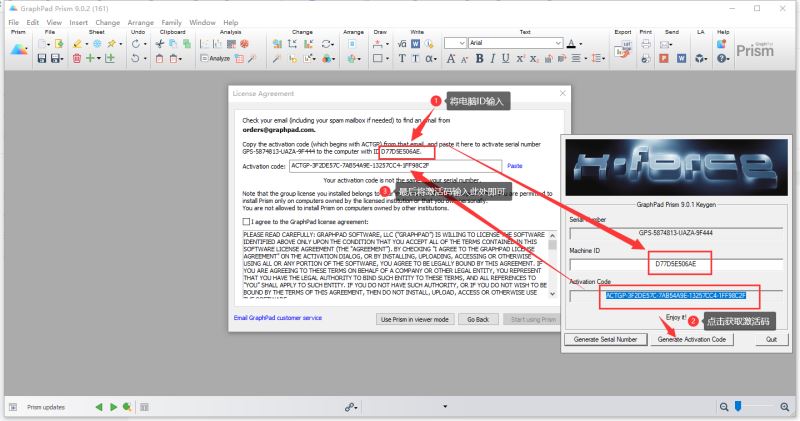Image resolution: width=800 pixels, height=421 pixels.
Task: Open the Family menu
Action: click(171, 22)
